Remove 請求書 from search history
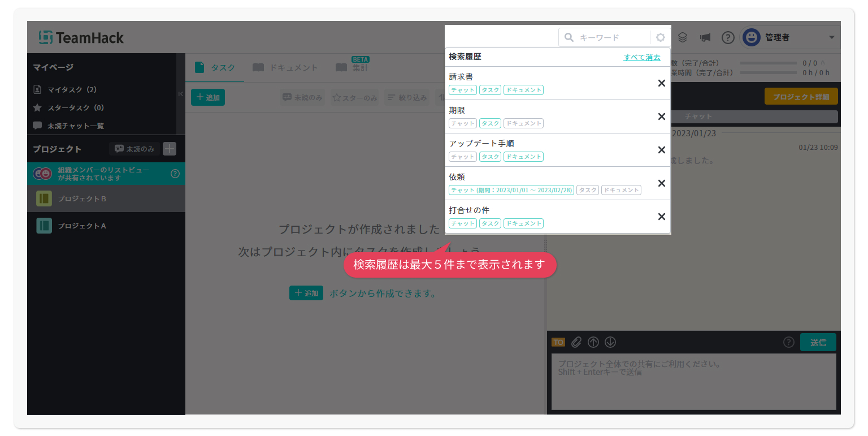868x436 pixels. (661, 83)
